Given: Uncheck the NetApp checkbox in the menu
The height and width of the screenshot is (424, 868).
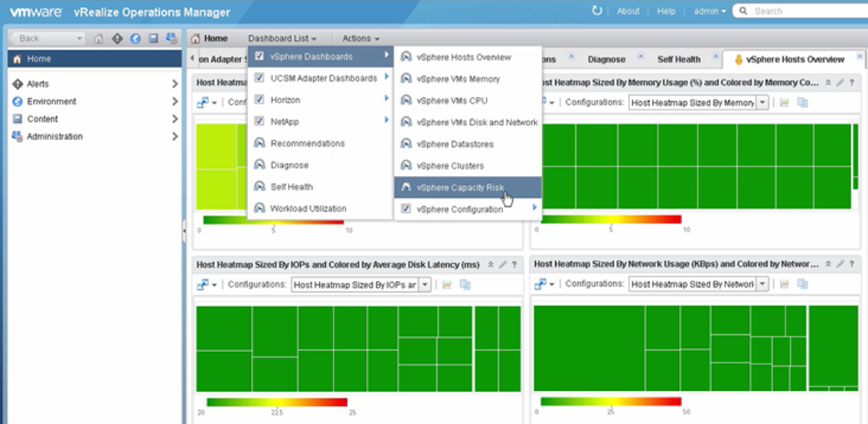Looking at the screenshot, I should pos(259,122).
